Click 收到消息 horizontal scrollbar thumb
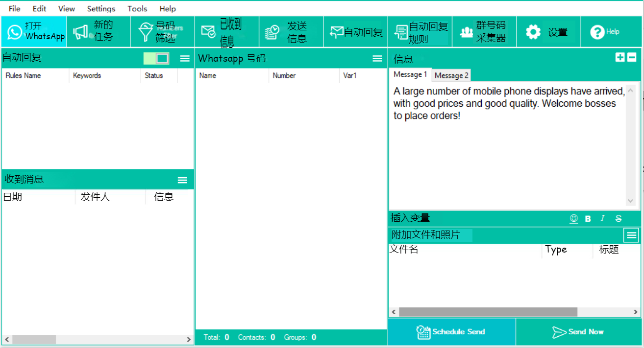 [x=34, y=339]
